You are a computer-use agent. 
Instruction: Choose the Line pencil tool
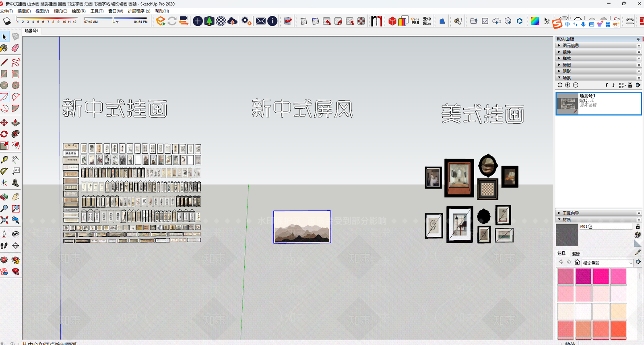click(x=4, y=62)
